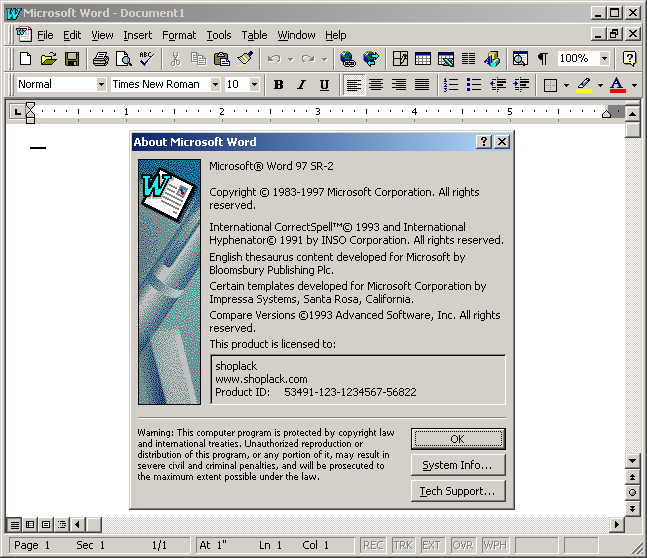This screenshot has height=558, width=647.
Task: Run Spelling and Grammar check icon
Action: point(146,59)
